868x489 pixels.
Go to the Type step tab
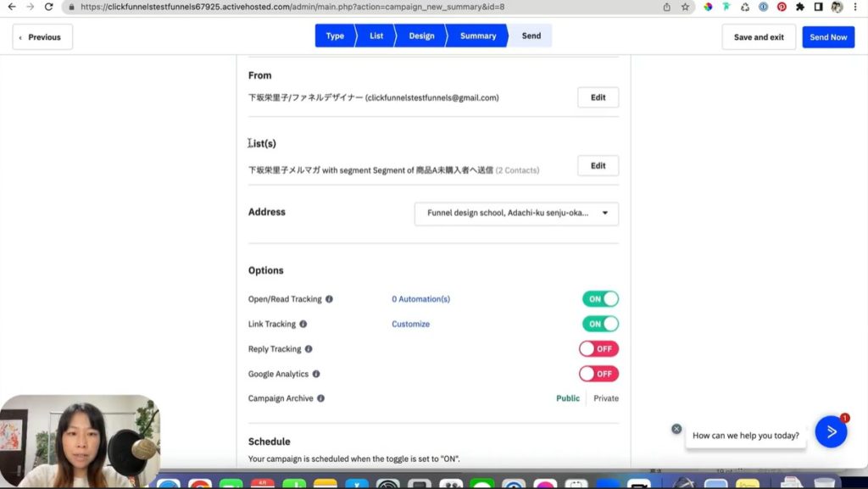click(335, 36)
